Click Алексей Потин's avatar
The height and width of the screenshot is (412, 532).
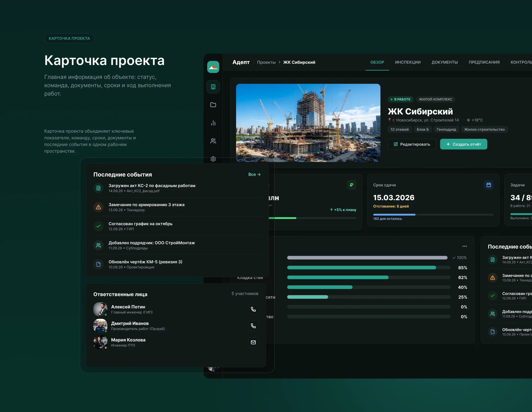pos(100,309)
